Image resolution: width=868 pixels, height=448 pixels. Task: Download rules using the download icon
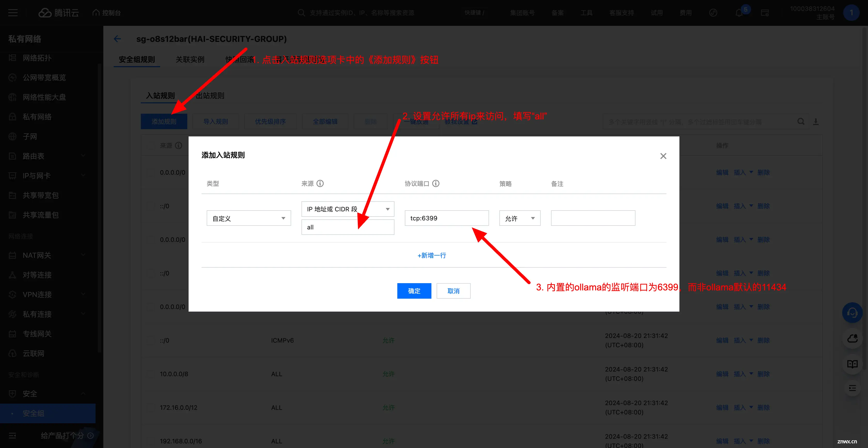coord(816,121)
